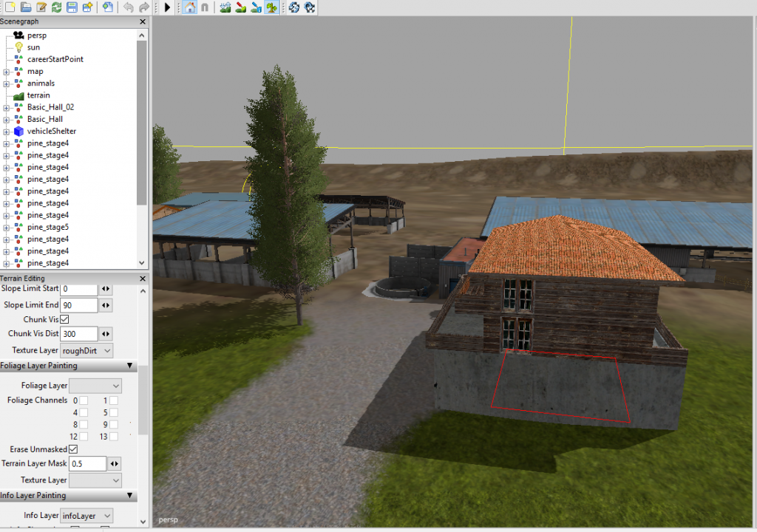Click the New scene toolbar icon

[x=10, y=7]
